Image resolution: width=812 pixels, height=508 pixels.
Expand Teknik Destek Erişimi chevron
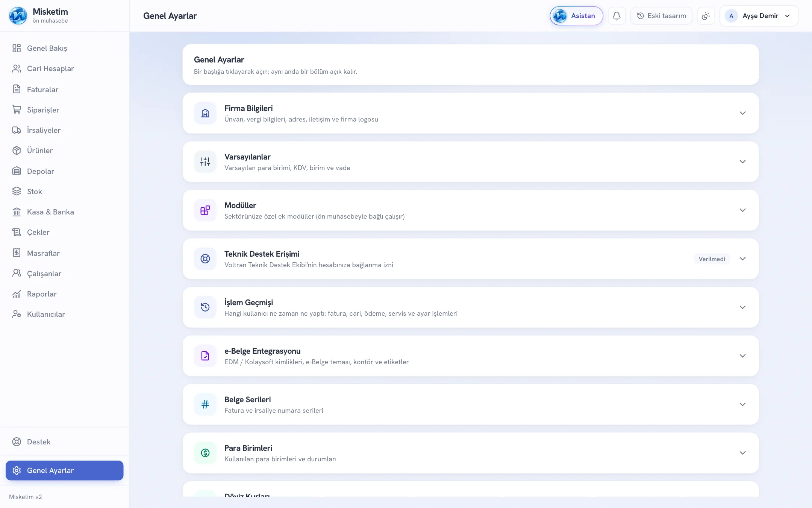[742, 259]
